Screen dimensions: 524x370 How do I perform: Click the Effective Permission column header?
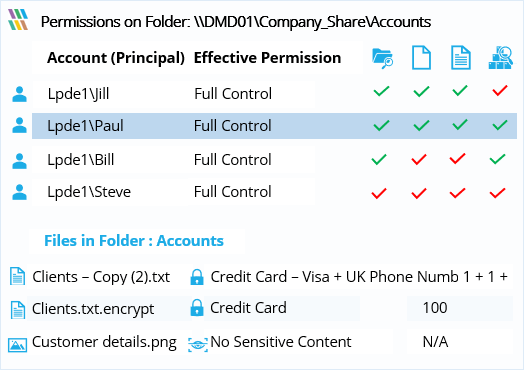point(267,58)
